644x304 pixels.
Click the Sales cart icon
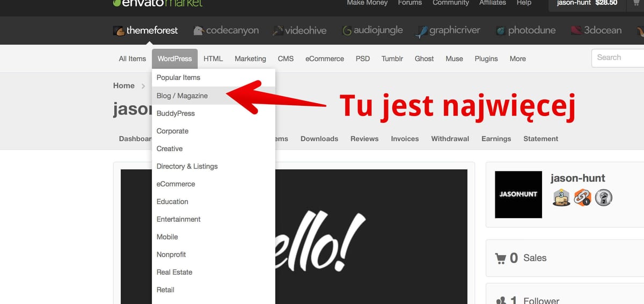tap(500, 258)
